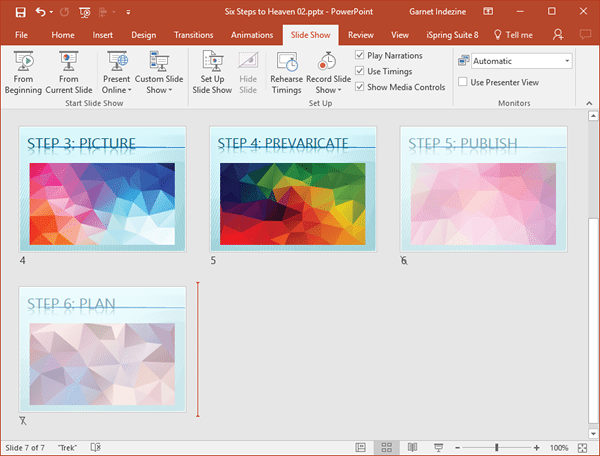Open the File menu
This screenshot has width=600, height=456.
click(x=21, y=34)
